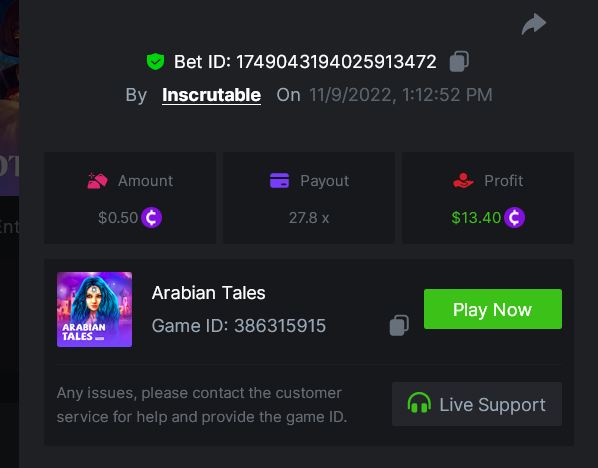The width and height of the screenshot is (598, 468).
Task: Click the share arrow icon
Action: (534, 24)
